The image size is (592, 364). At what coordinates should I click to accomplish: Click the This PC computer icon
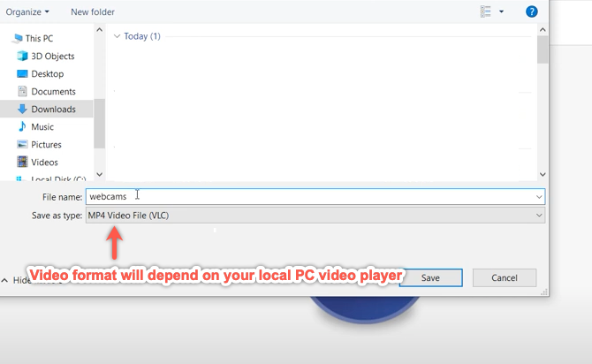click(x=18, y=38)
